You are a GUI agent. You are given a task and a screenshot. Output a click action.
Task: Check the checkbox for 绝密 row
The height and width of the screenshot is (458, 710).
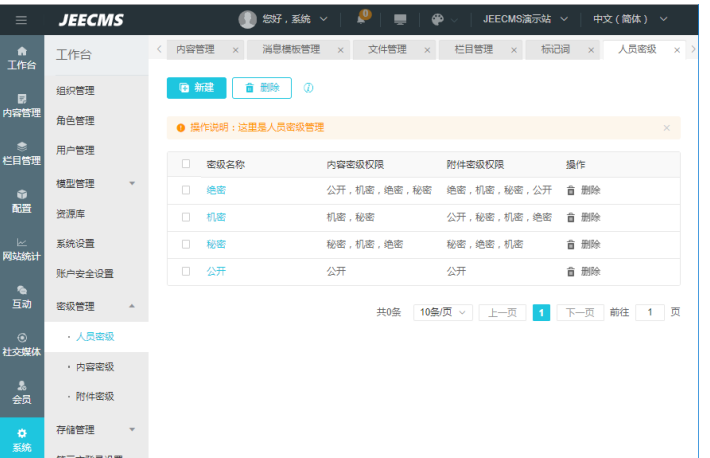coord(186,190)
